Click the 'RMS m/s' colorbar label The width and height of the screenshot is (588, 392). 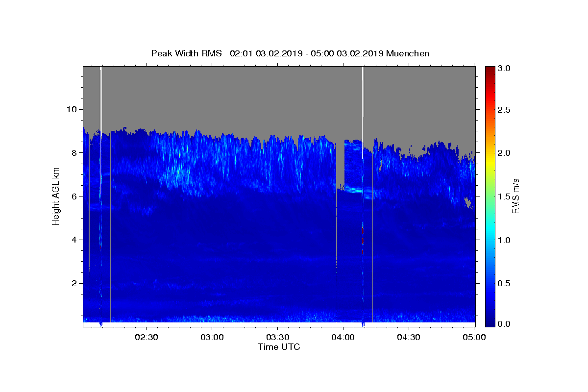point(515,196)
